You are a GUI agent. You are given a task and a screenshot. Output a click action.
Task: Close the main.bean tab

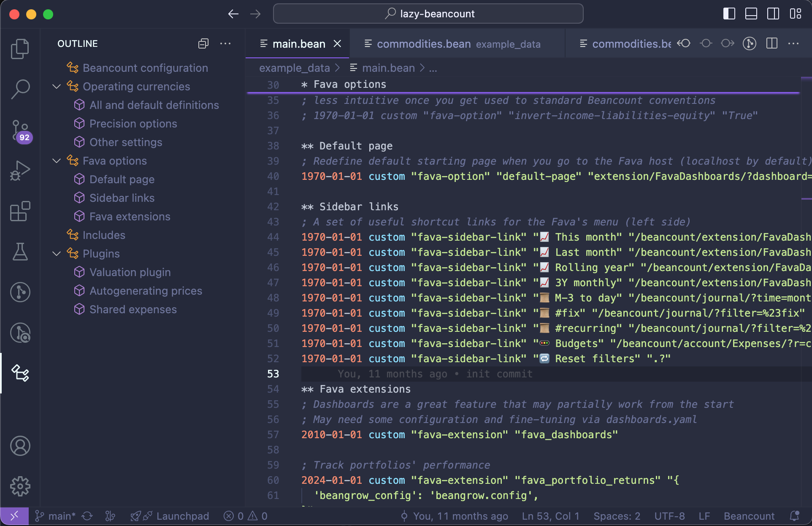pos(337,43)
